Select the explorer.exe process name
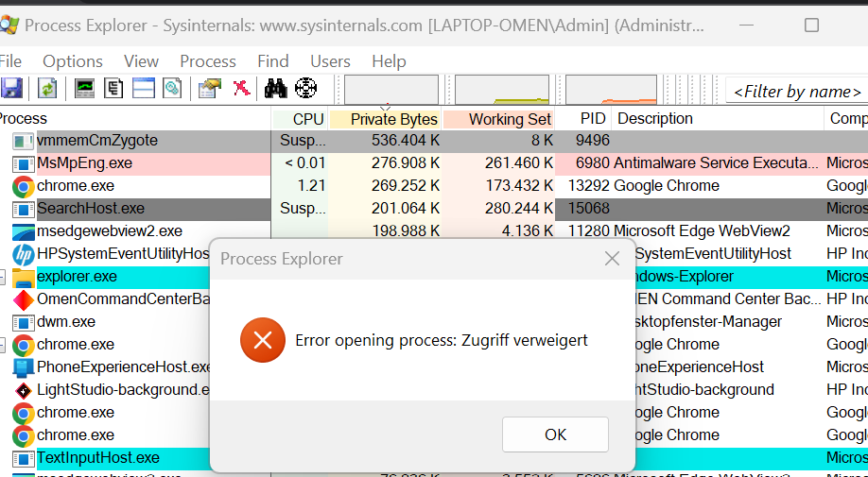The image size is (868, 477). point(77,278)
